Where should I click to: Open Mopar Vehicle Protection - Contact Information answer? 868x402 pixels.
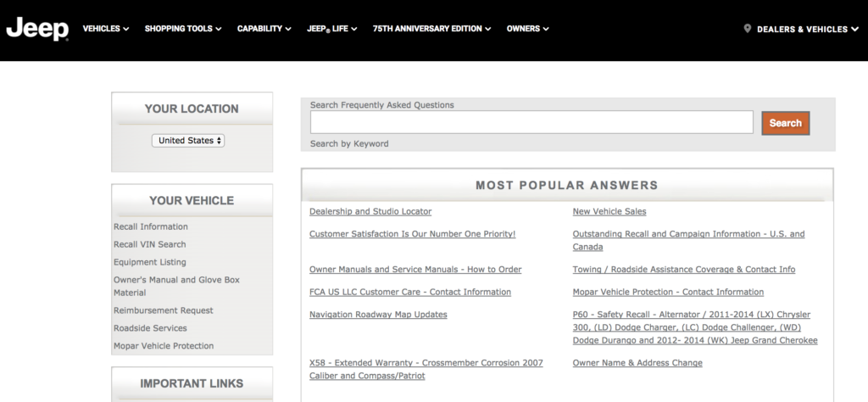pyautogui.click(x=668, y=292)
